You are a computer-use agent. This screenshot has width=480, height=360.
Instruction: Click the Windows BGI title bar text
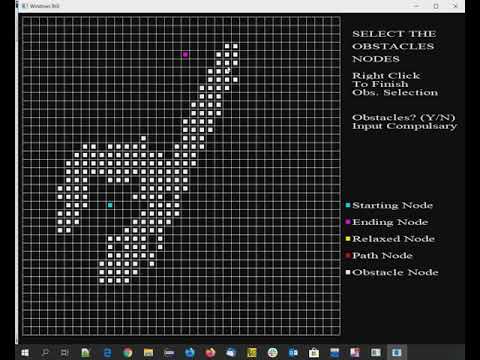[x=45, y=6]
